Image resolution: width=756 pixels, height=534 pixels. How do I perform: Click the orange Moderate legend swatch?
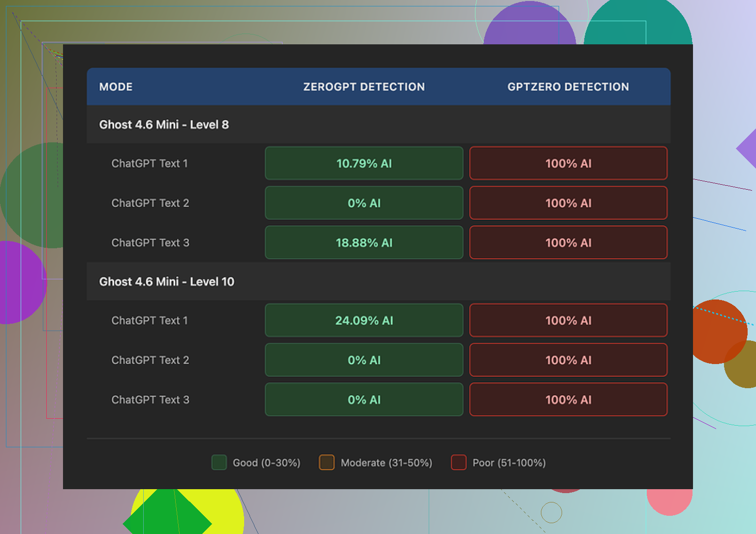click(x=327, y=463)
